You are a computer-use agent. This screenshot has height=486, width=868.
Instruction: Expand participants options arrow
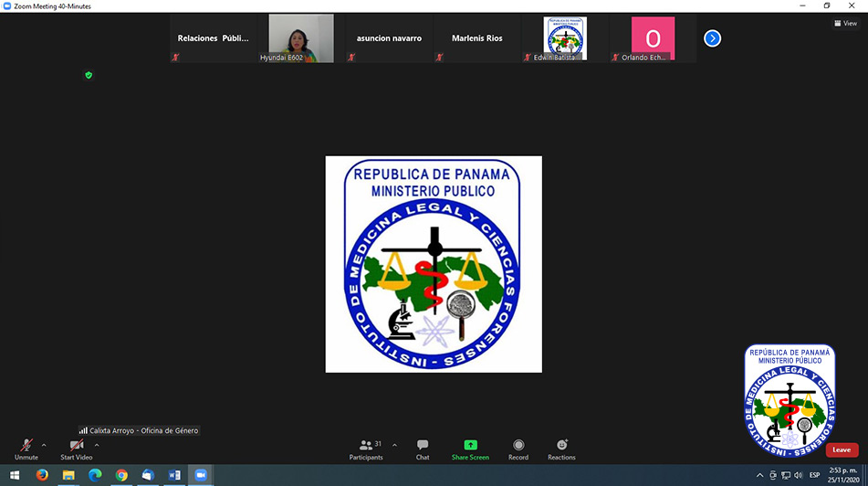tap(394, 445)
